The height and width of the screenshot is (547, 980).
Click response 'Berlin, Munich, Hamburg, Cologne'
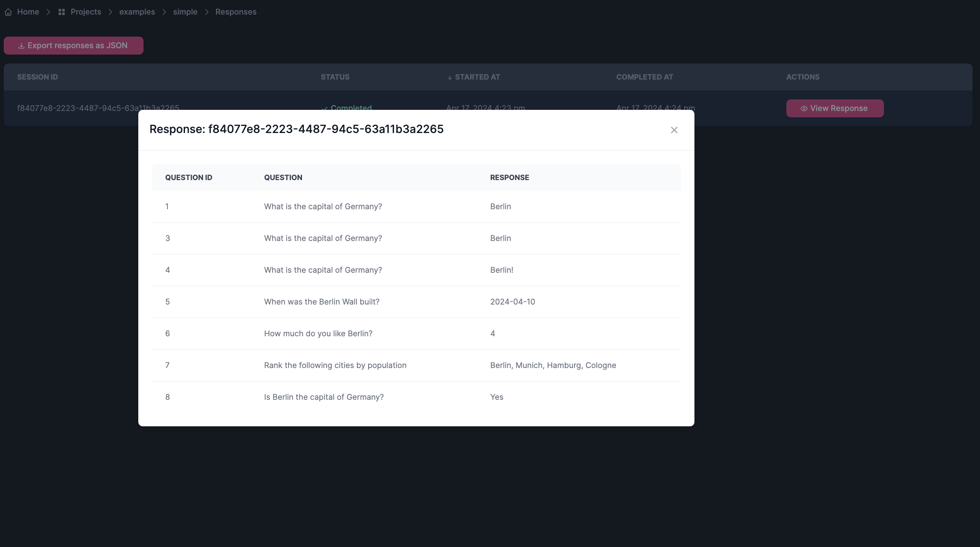(553, 365)
